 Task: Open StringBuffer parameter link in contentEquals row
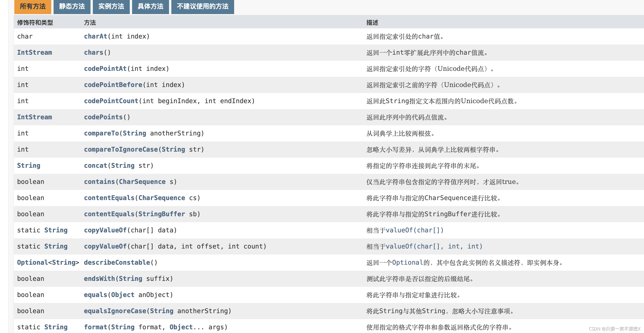161,214
